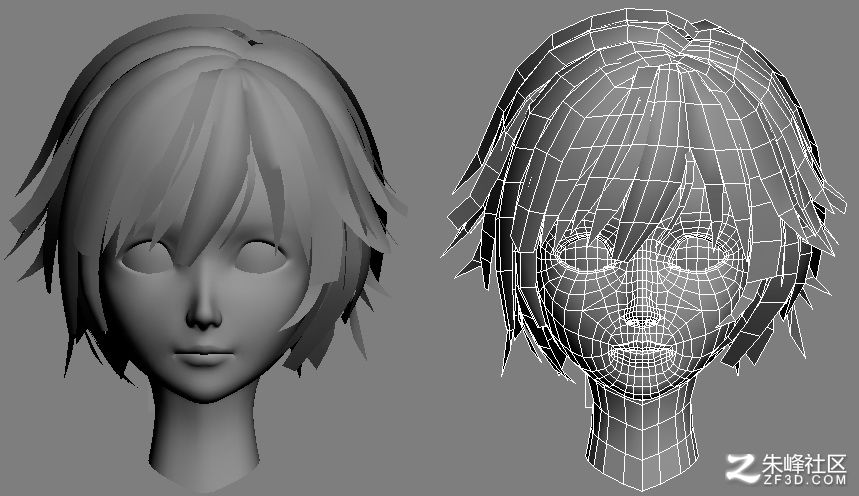
Task: Select the smooth-shaded head model
Action: (x=205, y=252)
